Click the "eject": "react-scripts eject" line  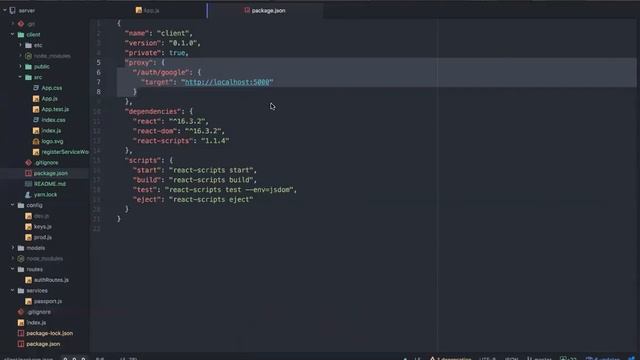coord(193,200)
